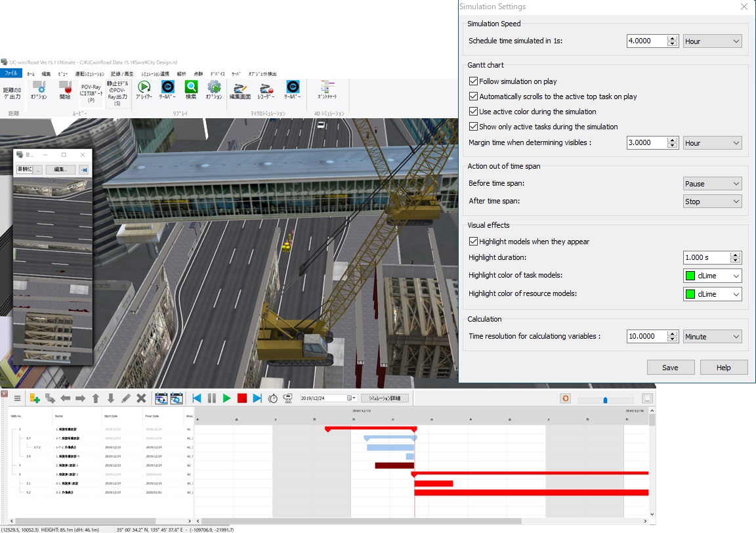Click the Highlight duration 1.000 s field
756x533 pixels.
coord(706,257)
